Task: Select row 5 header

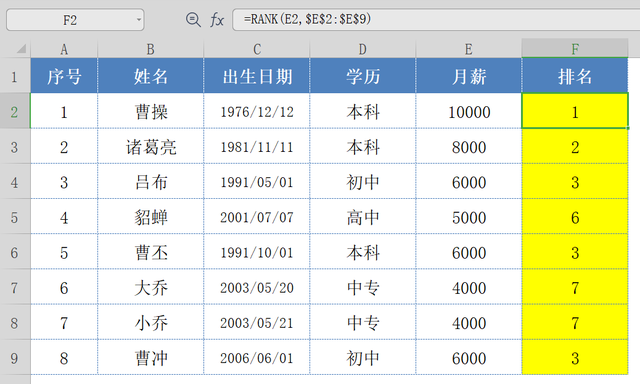Action: coord(15,216)
